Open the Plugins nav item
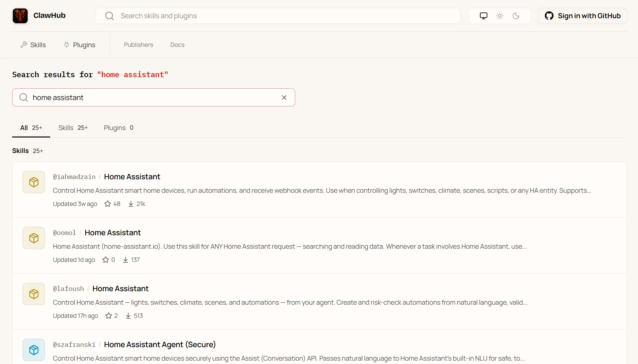 (x=80, y=45)
